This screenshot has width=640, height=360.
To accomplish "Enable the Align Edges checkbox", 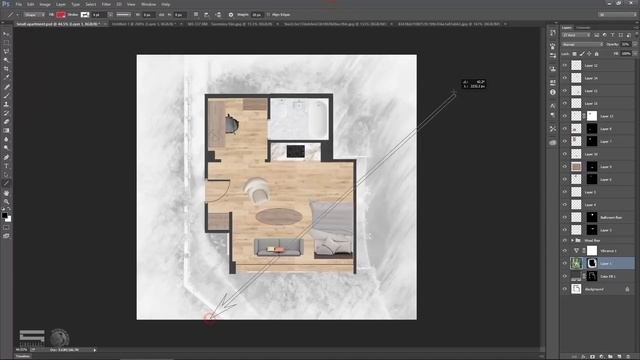I will [268, 15].
